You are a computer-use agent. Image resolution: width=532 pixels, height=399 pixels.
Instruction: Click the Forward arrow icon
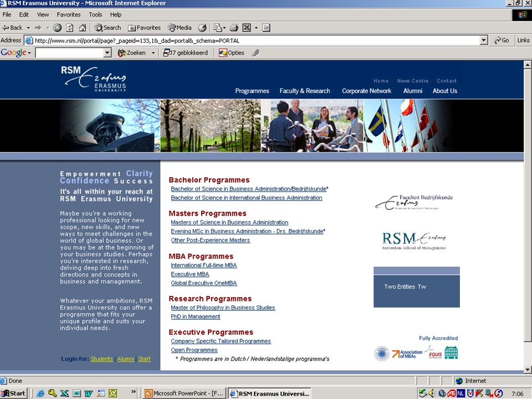pyautogui.click(x=38, y=28)
